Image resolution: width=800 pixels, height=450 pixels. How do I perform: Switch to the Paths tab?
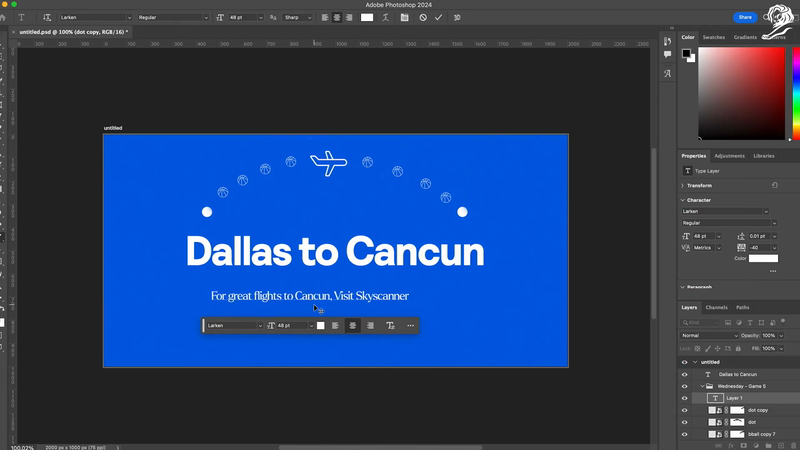[x=742, y=308]
